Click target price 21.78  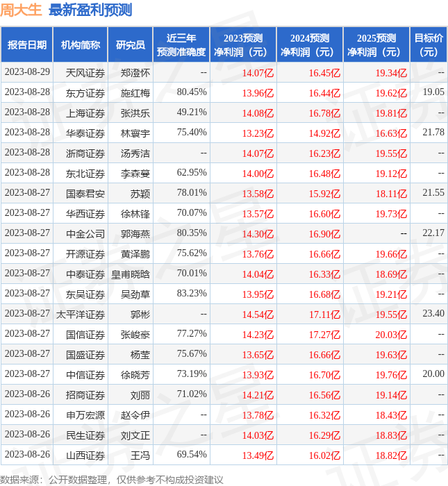433,133
